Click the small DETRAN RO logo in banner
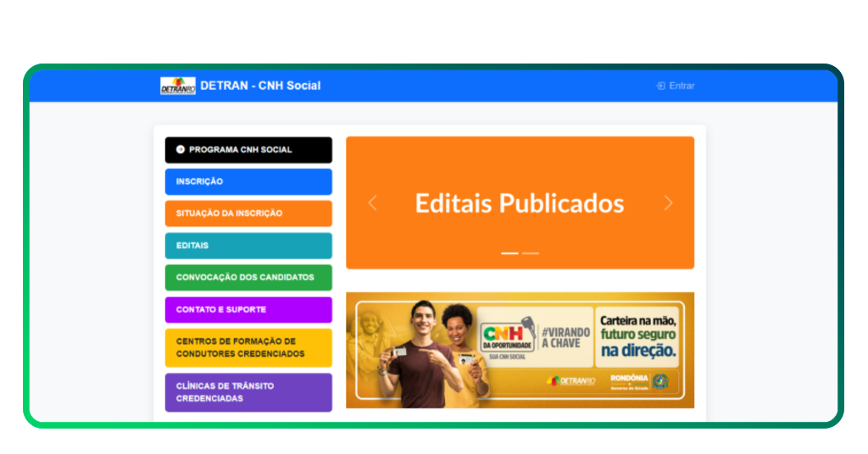868x454 pixels. (x=570, y=381)
